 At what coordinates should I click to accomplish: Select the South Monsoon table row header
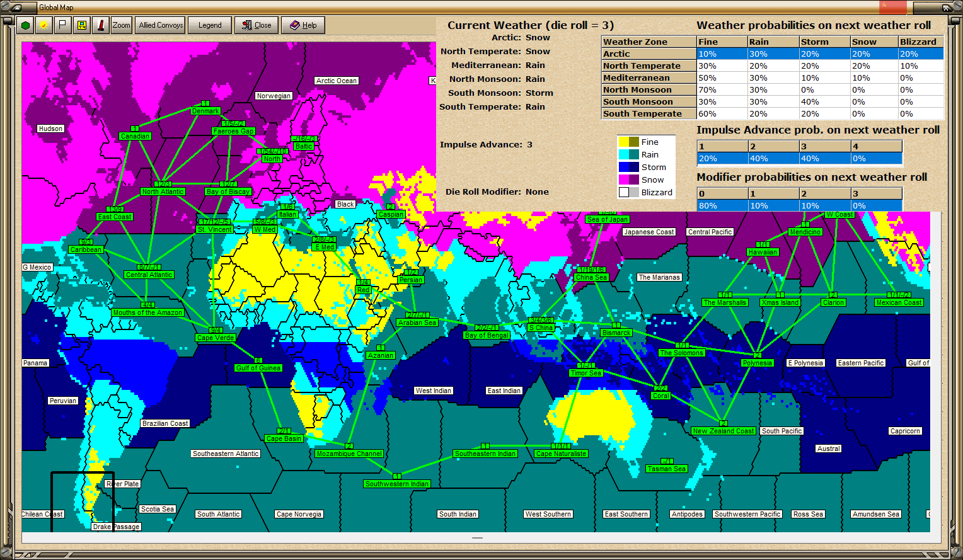[x=649, y=102]
